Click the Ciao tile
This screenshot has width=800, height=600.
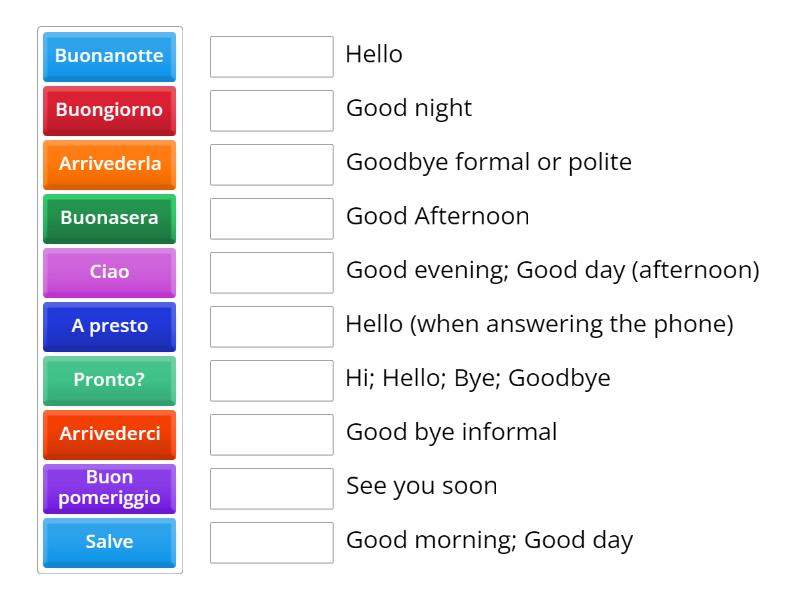coord(109,272)
